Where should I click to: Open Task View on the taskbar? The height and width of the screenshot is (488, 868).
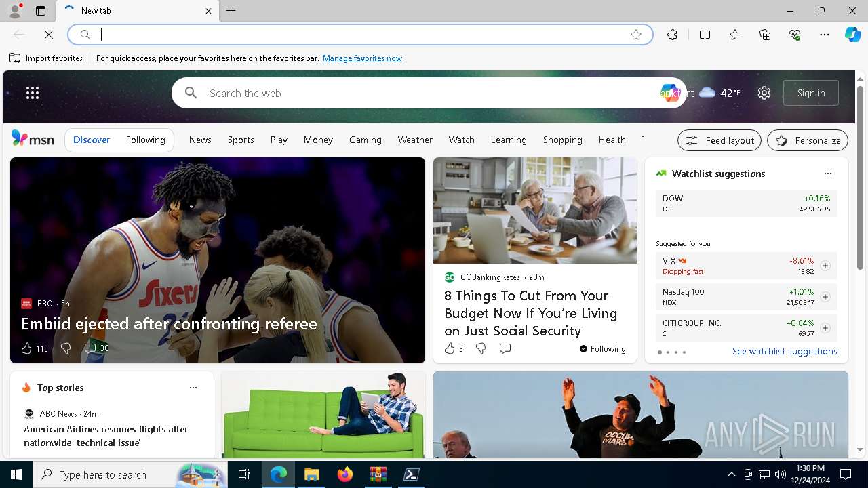tap(244, 474)
